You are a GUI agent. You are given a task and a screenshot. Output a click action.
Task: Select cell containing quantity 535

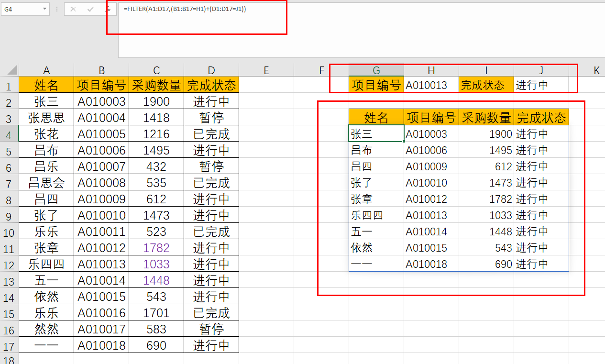[156, 183]
